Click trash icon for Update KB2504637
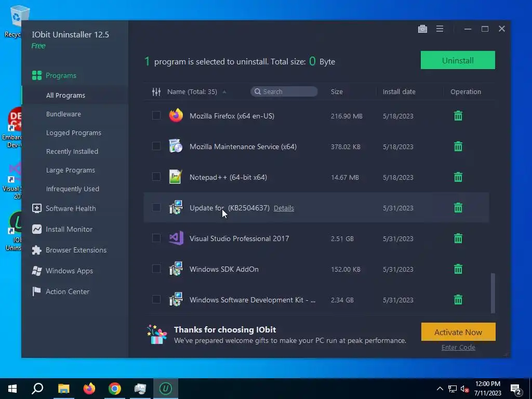The width and height of the screenshot is (532, 399). pos(458,208)
